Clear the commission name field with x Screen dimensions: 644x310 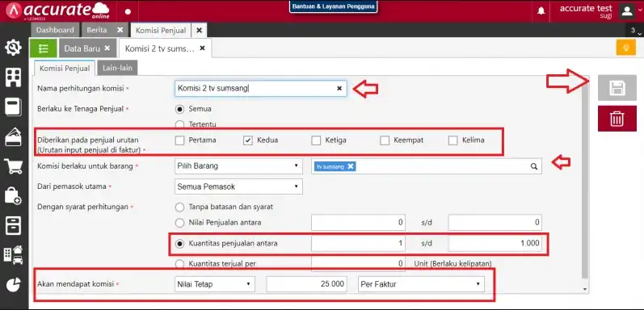click(x=339, y=88)
